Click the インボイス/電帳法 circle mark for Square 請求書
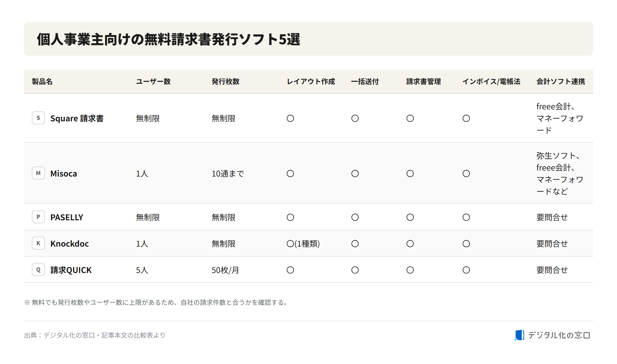 point(466,118)
